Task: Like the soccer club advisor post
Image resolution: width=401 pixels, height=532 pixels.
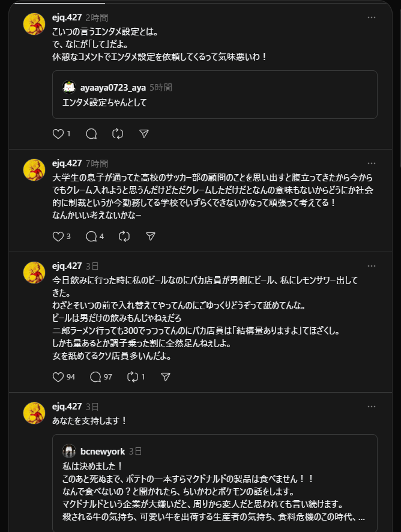Action: point(58,237)
